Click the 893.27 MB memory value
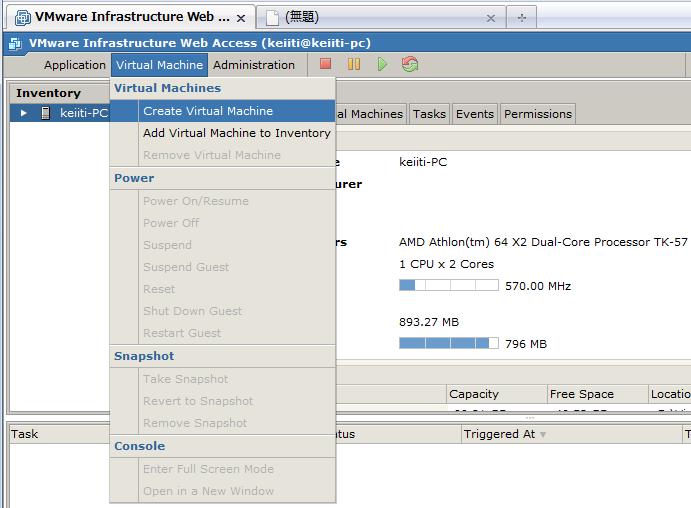The image size is (691, 508). click(429, 322)
